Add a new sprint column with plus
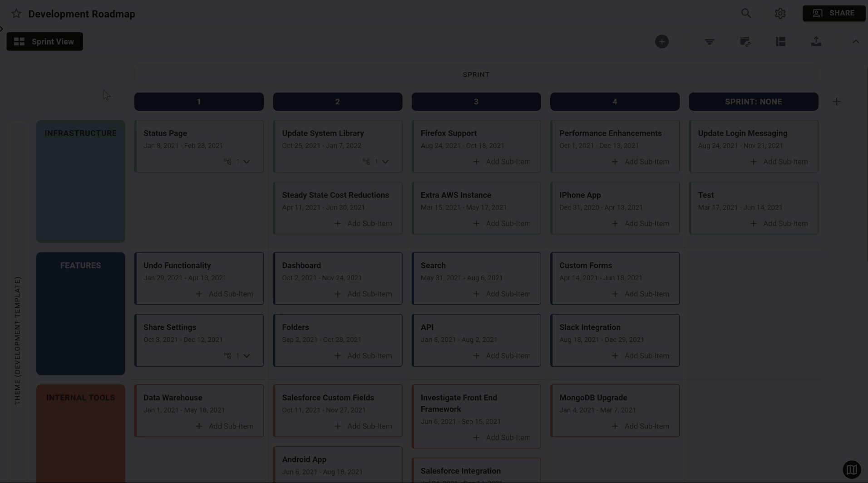This screenshot has width=868, height=483. (836, 102)
